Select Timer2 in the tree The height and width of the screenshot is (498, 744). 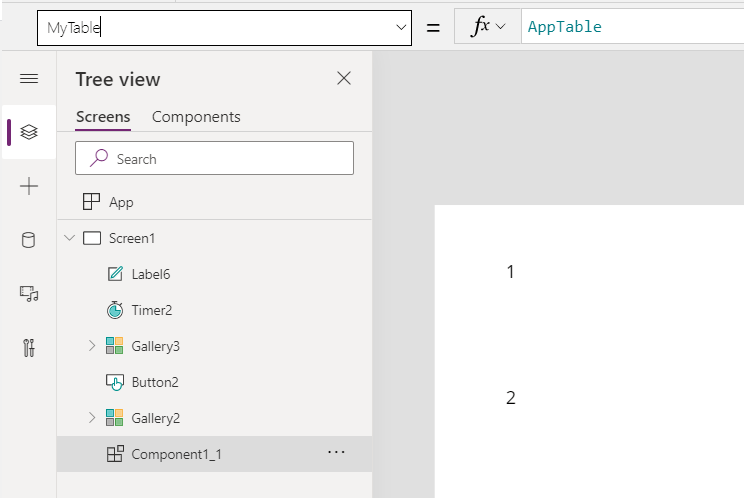coord(214,310)
